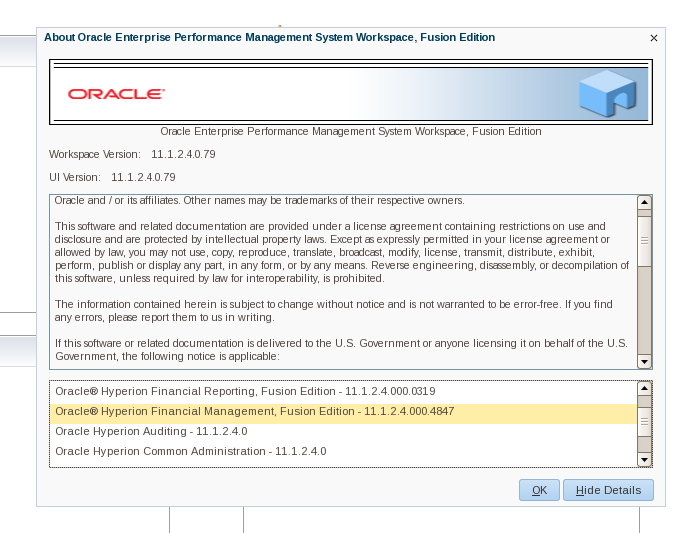Screen dimensions: 697x533
Task: Close the About dialog with X
Action: click(x=653, y=38)
